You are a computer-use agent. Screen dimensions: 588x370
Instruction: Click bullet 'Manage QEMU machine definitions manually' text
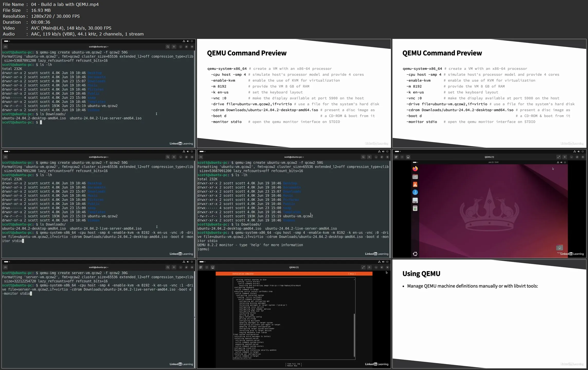[x=473, y=286]
